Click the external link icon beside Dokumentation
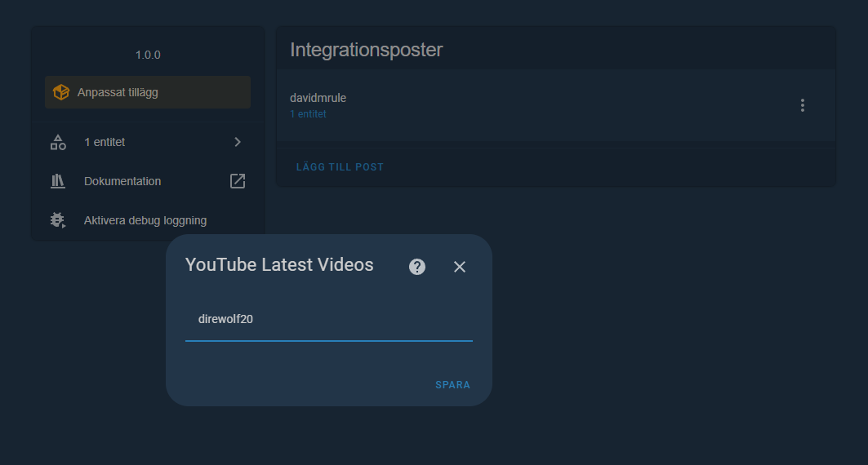 coord(238,181)
